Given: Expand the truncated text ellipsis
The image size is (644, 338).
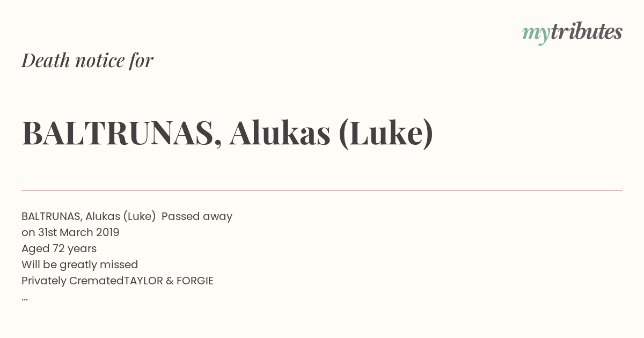Looking at the screenshot, I should tap(25, 298).
